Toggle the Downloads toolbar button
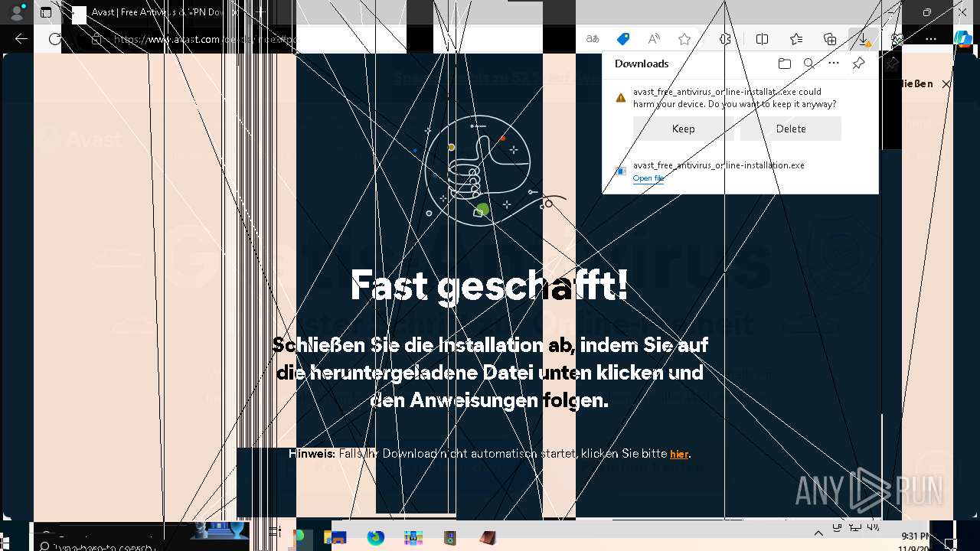This screenshot has height=551, width=980. point(863,39)
